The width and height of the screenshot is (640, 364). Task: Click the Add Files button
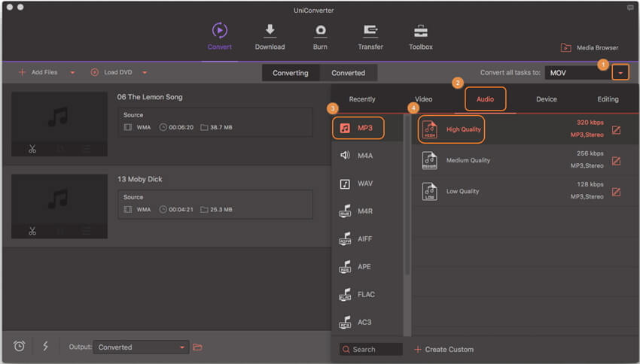coord(38,72)
